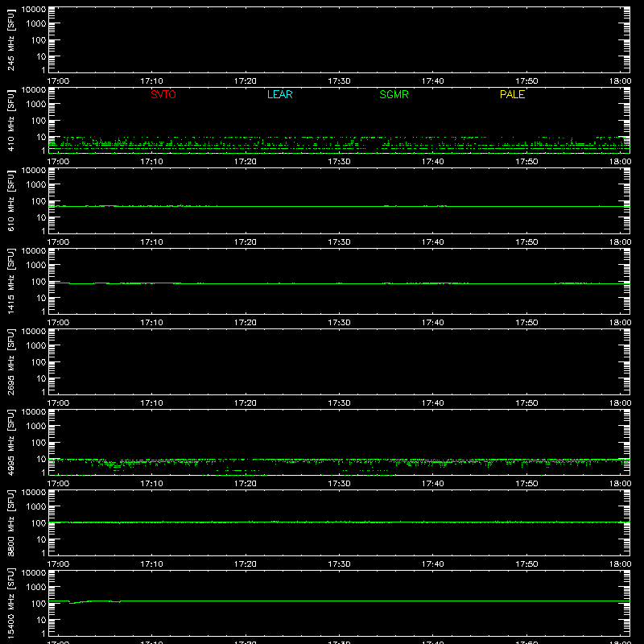Click the cyan LEAR station label
Viewport: 644px width, 644px height.
(279, 94)
